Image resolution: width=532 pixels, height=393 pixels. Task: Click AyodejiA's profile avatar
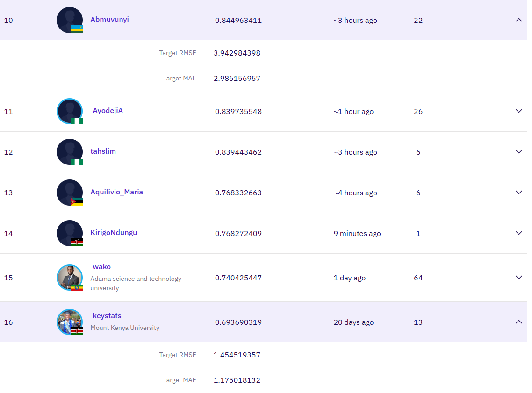pyautogui.click(x=70, y=111)
